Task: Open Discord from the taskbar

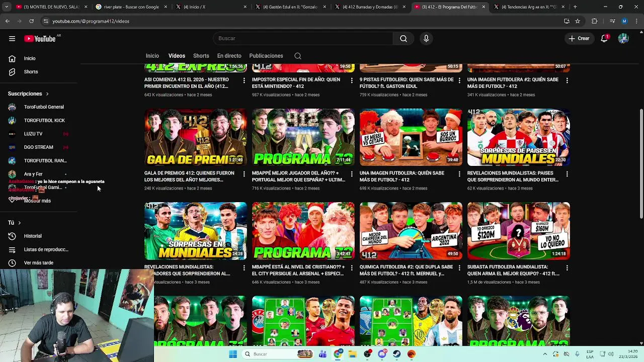Action: [382, 354]
